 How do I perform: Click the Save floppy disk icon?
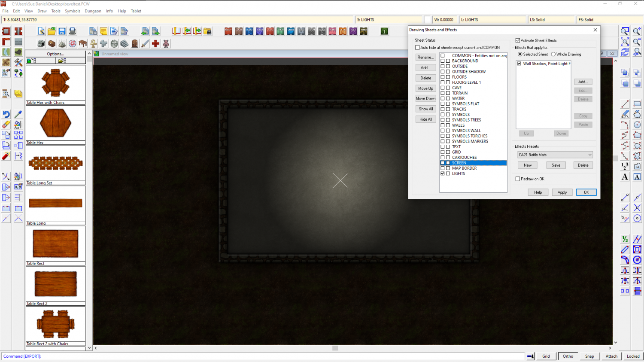[x=62, y=31]
